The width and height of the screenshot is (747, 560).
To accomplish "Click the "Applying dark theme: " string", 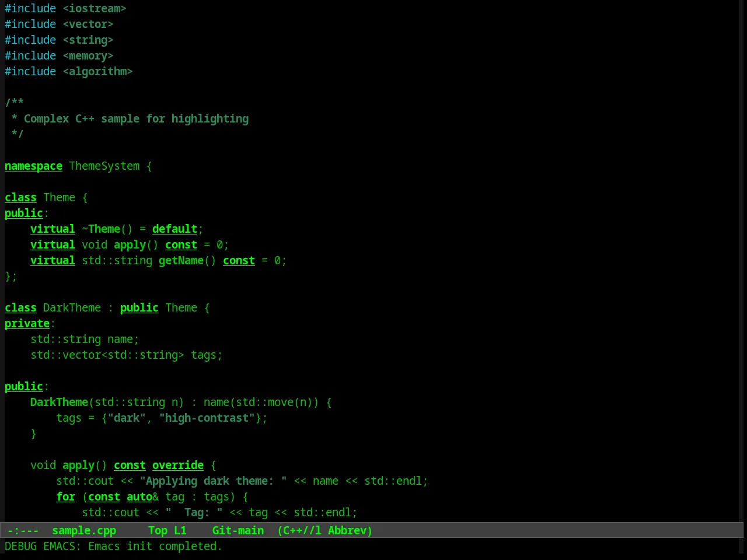I will [x=213, y=481].
